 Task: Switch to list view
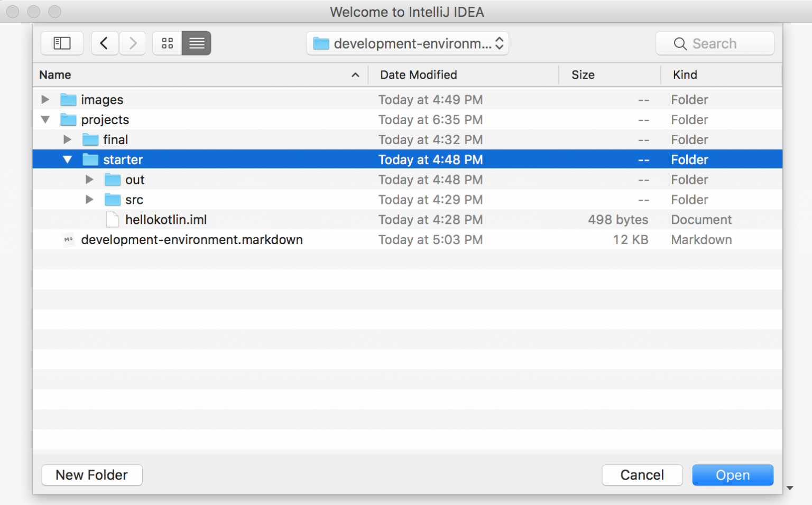(196, 43)
